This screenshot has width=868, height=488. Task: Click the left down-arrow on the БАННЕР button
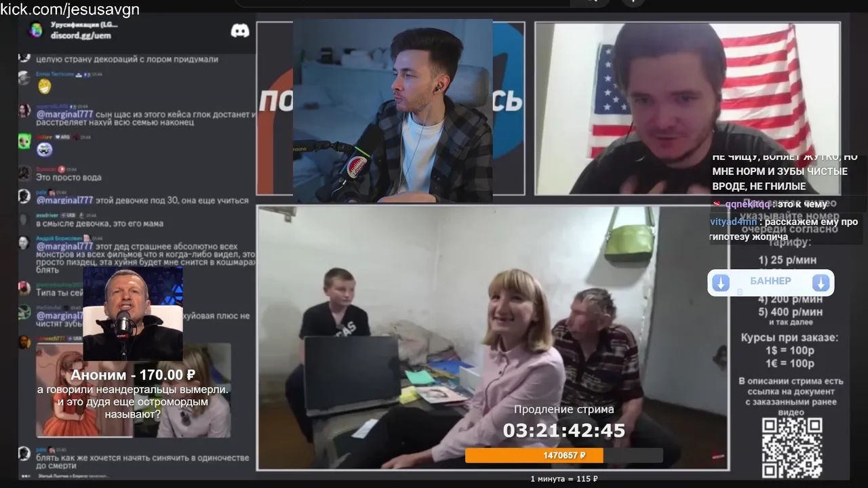coord(721,283)
